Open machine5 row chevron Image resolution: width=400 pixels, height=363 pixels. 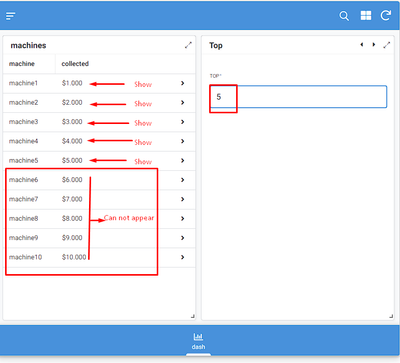coord(182,160)
